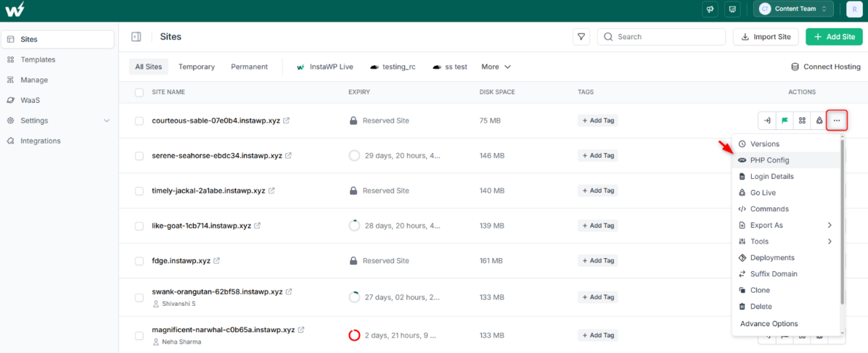868x353 pixels.
Task: Click the auto-login icon for courteous-sable
Action: pyautogui.click(x=767, y=120)
